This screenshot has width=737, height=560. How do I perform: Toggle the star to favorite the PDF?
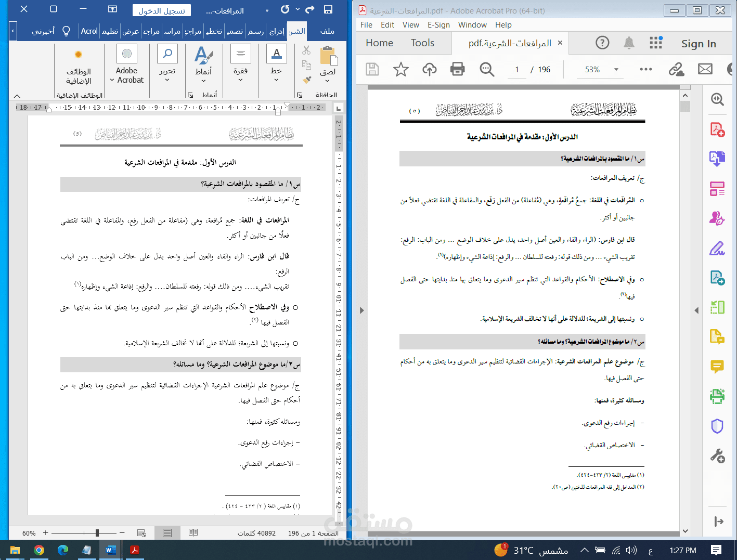(400, 69)
